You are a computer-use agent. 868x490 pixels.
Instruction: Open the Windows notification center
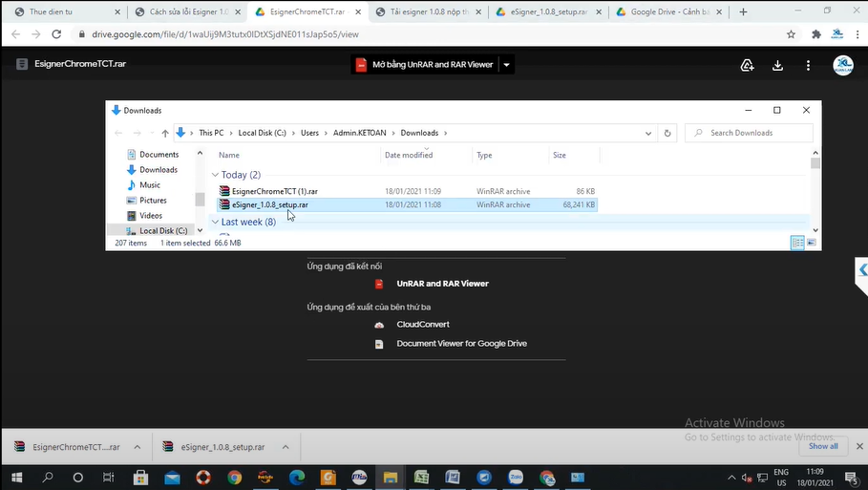(852, 478)
